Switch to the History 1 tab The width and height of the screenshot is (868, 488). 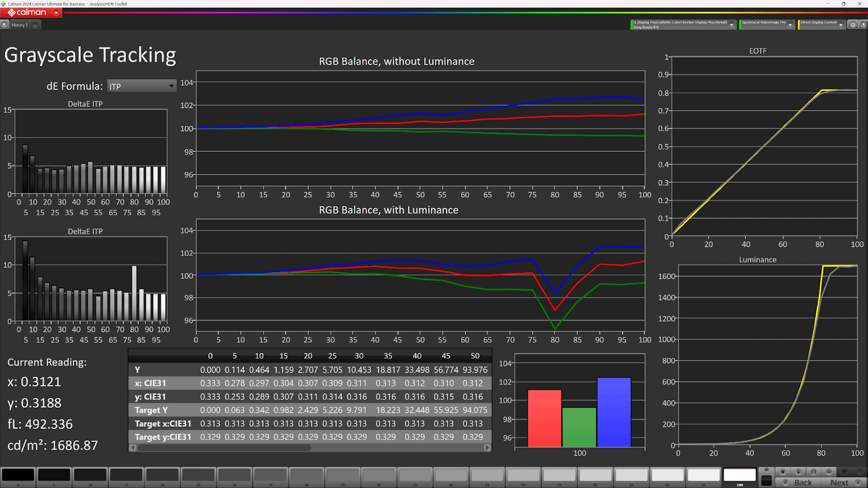pos(19,25)
